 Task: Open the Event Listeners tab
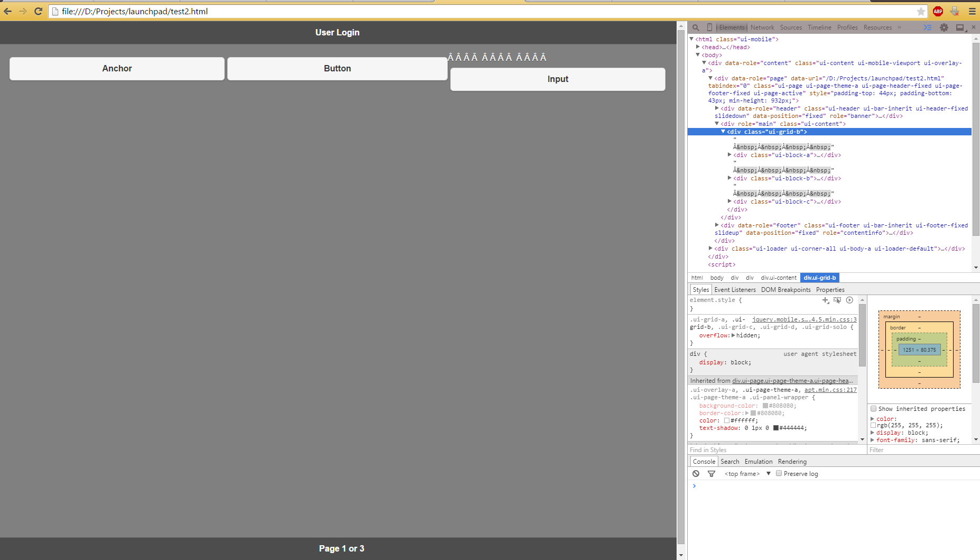735,290
